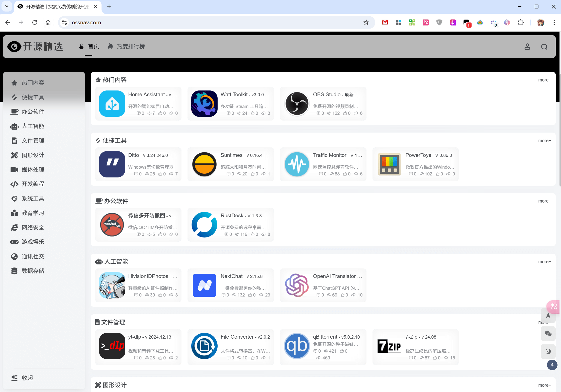Click the user account icon in header
Image resolution: width=561 pixels, height=392 pixels.
[x=527, y=47]
